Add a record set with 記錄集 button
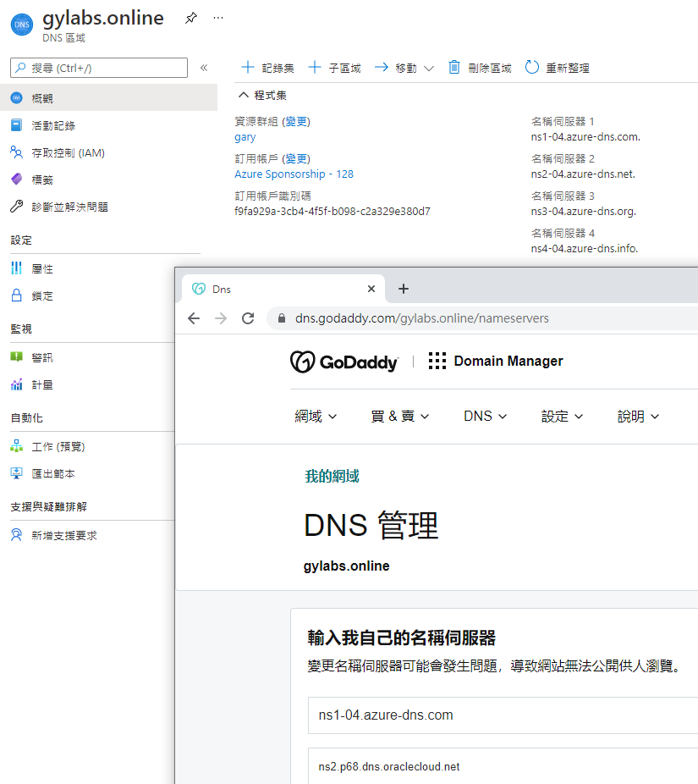This screenshot has width=698, height=784. point(268,68)
